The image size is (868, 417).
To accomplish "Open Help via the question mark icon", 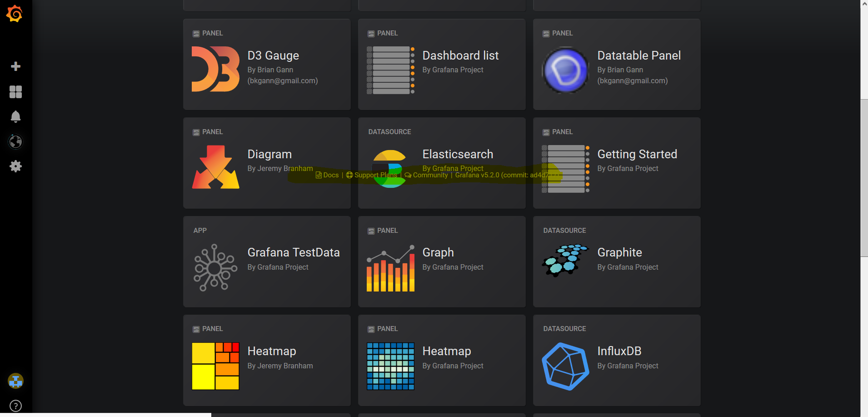I will [15, 406].
